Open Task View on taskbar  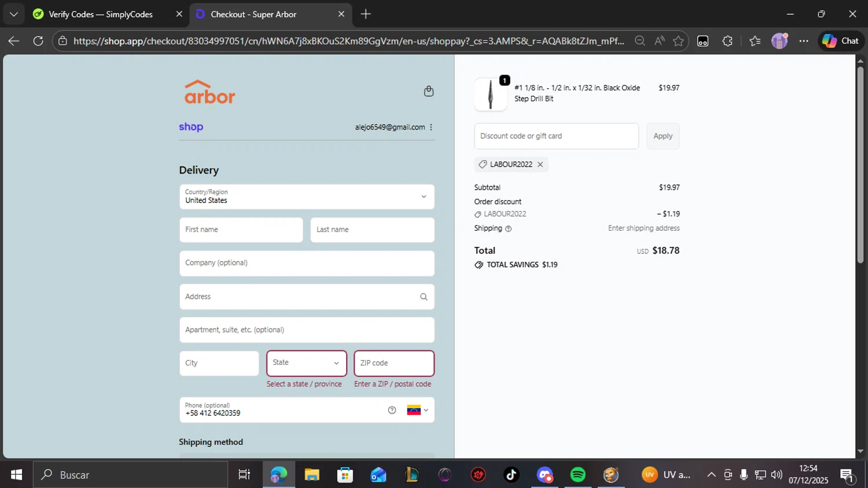pos(245,475)
